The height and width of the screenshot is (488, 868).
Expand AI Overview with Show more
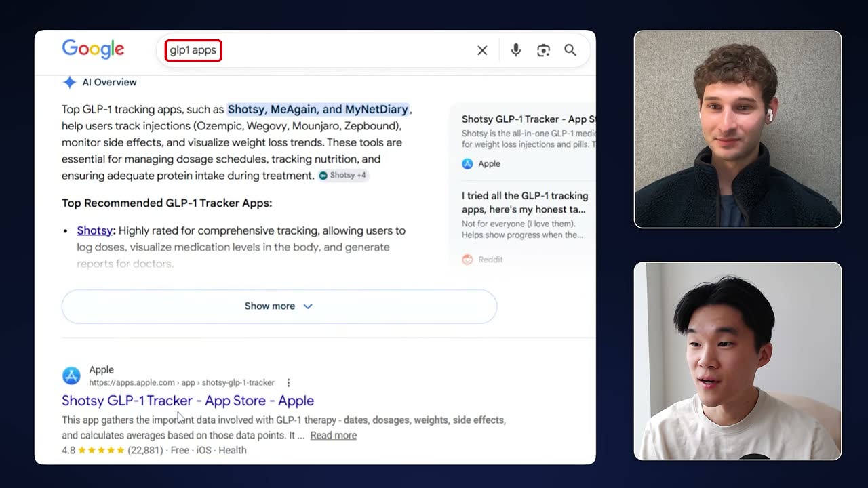pyautogui.click(x=279, y=306)
